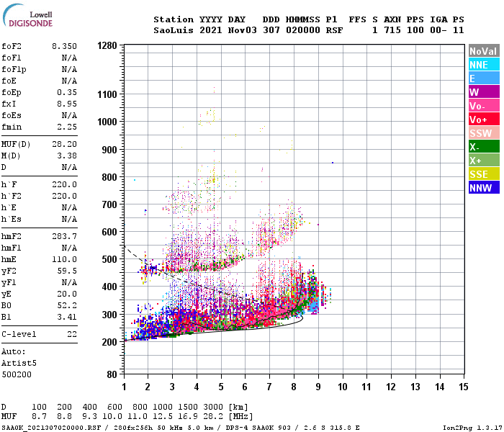504x432 pixels.
Task: Click the 5 MHz x-axis label
Action: (221, 387)
